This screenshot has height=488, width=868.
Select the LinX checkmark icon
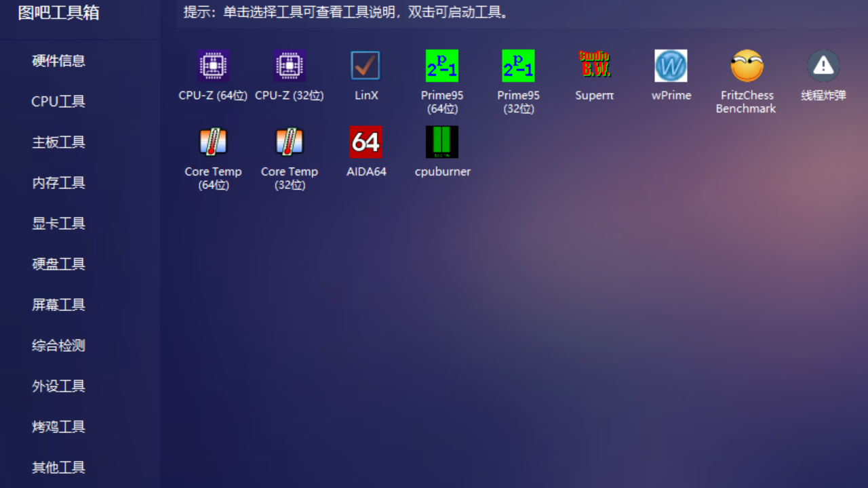(366, 66)
